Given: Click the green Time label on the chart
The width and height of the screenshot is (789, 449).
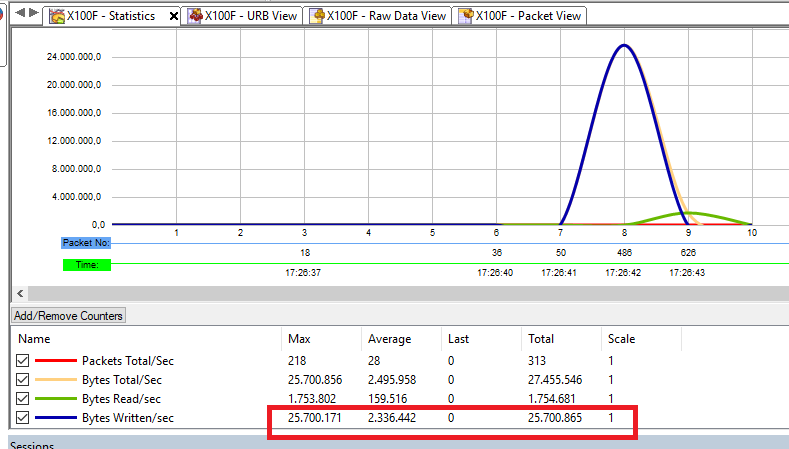Looking at the screenshot, I should 86,264.
